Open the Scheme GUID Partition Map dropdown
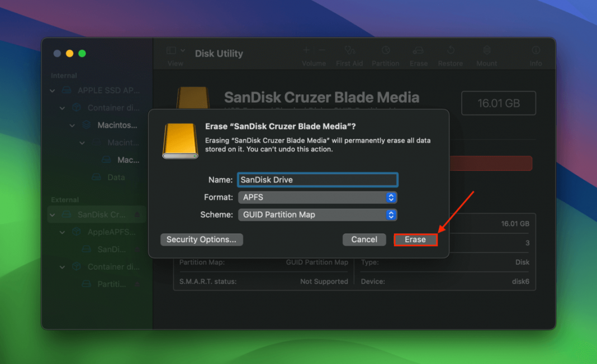 (x=318, y=215)
